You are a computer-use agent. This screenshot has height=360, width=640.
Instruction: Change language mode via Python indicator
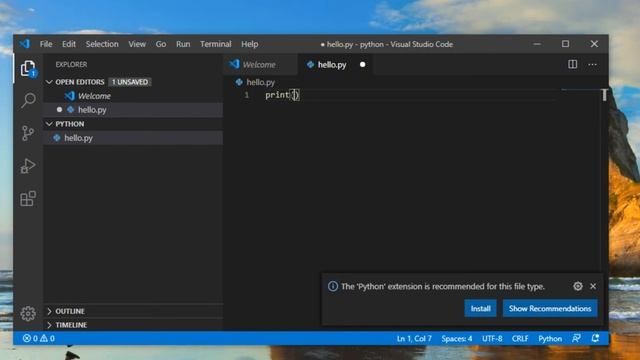click(550, 338)
